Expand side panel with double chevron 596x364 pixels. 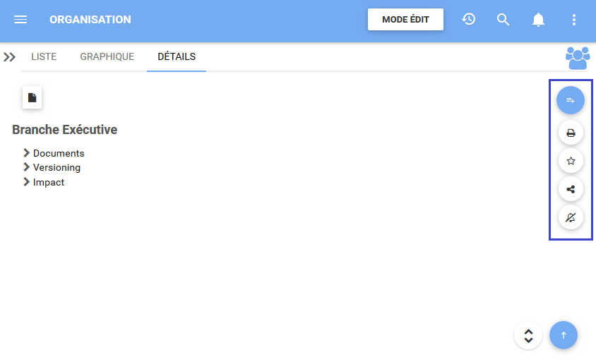[x=10, y=57]
